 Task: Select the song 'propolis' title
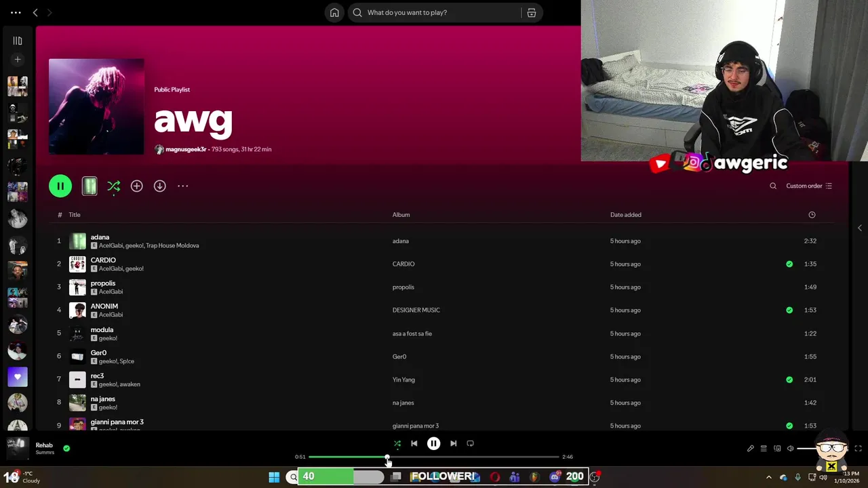pos(103,283)
